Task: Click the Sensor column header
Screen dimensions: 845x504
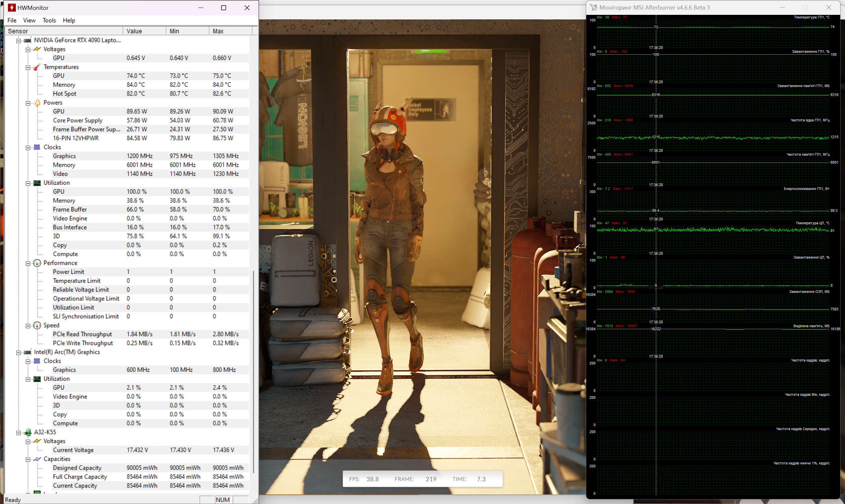Action: point(64,31)
